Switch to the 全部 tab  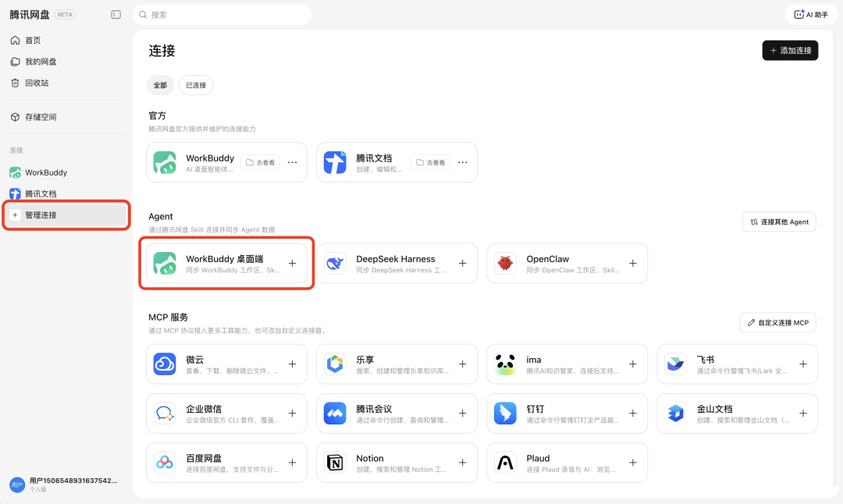pyautogui.click(x=160, y=85)
